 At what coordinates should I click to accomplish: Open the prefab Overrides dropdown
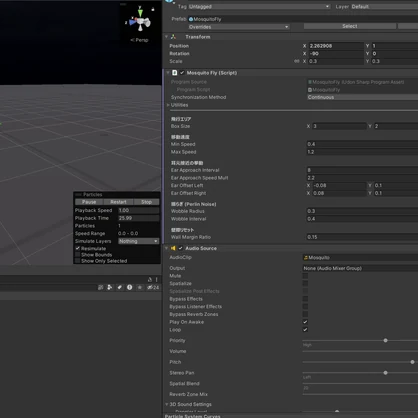click(x=239, y=27)
